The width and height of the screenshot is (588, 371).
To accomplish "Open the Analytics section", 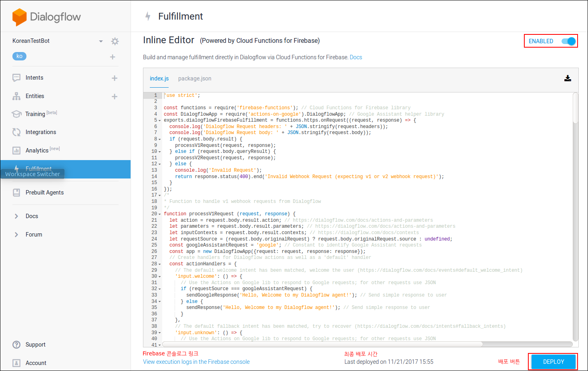I will (x=37, y=150).
